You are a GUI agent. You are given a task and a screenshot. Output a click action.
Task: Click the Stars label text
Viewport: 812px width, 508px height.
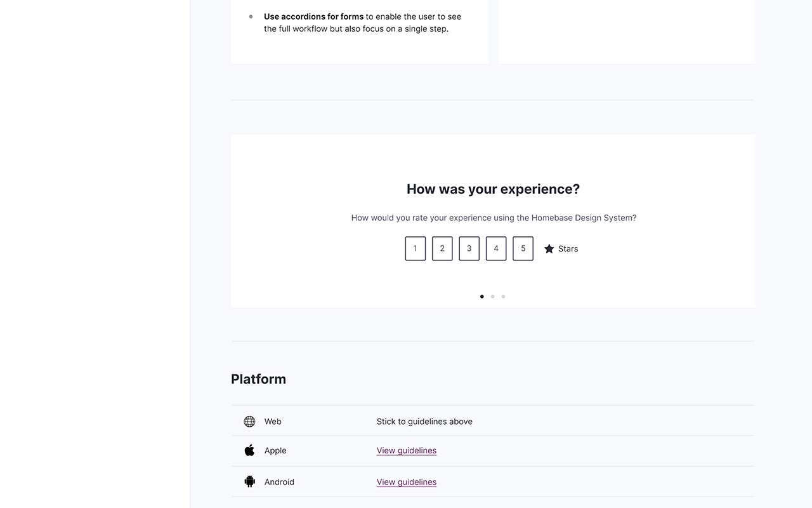coord(568,249)
